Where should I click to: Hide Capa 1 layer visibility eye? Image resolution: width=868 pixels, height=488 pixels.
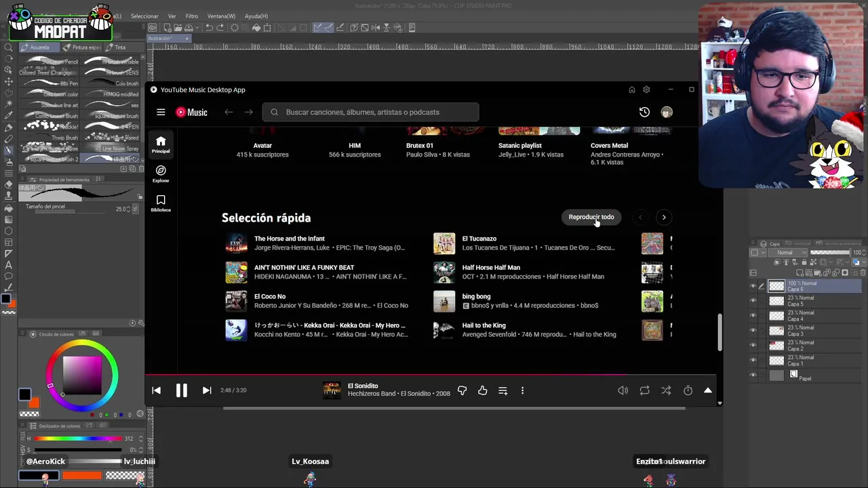[x=753, y=361]
